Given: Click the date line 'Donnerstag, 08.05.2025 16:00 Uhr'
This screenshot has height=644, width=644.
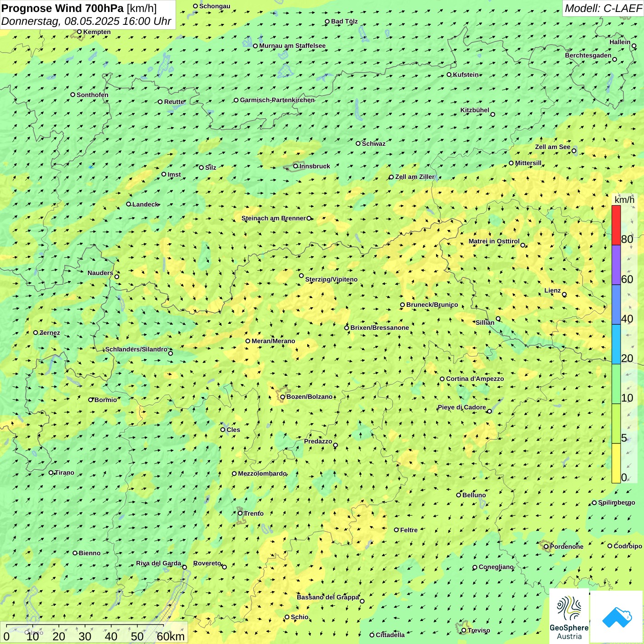Looking at the screenshot, I should click(86, 21).
